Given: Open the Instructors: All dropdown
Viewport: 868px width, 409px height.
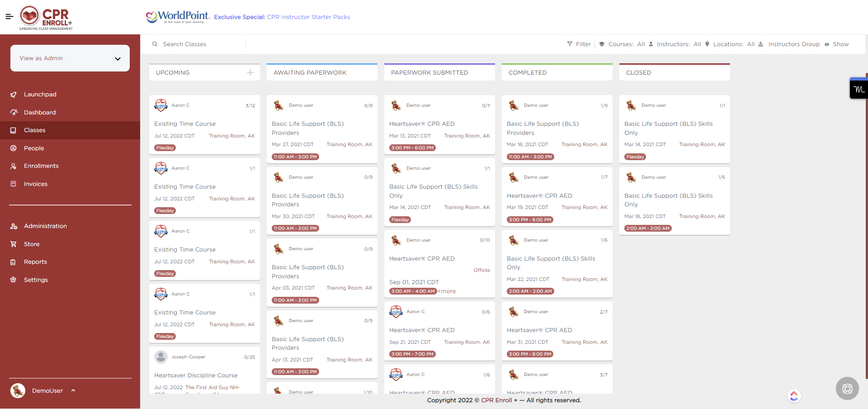Looking at the screenshot, I should (x=675, y=44).
